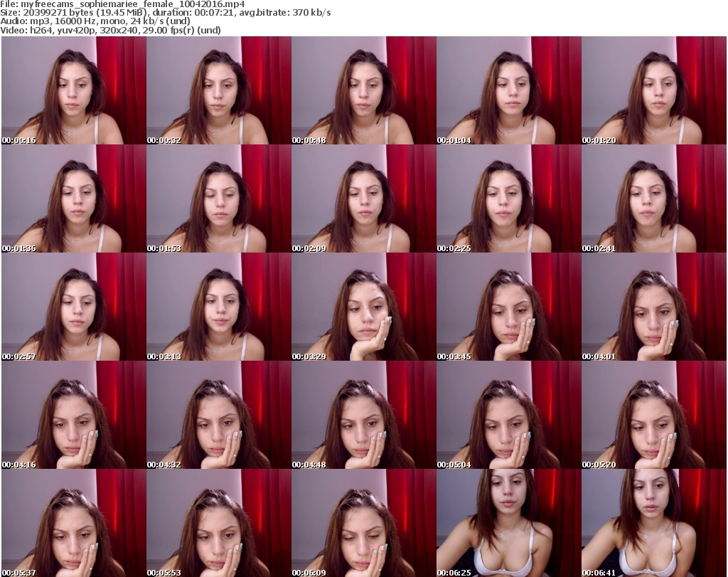This screenshot has height=577, width=728.
Task: Choose the frame at 00:03:29
Action: pyautogui.click(x=364, y=307)
